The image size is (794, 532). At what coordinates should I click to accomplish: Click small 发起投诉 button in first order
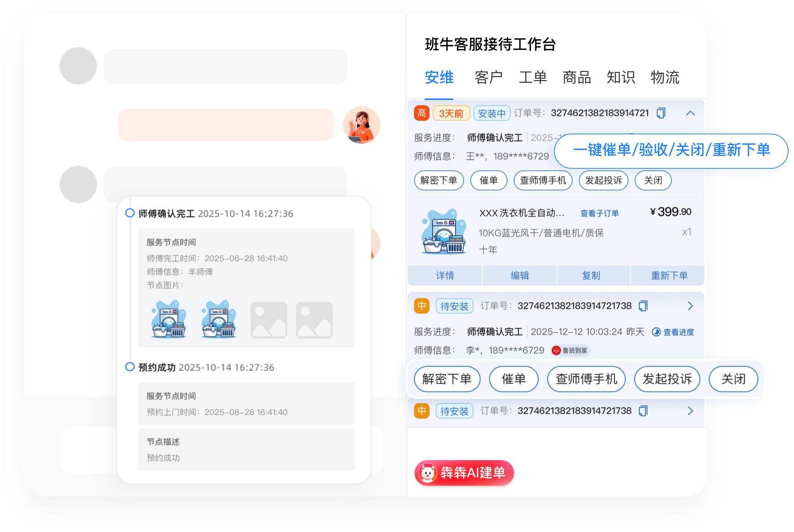[604, 180]
